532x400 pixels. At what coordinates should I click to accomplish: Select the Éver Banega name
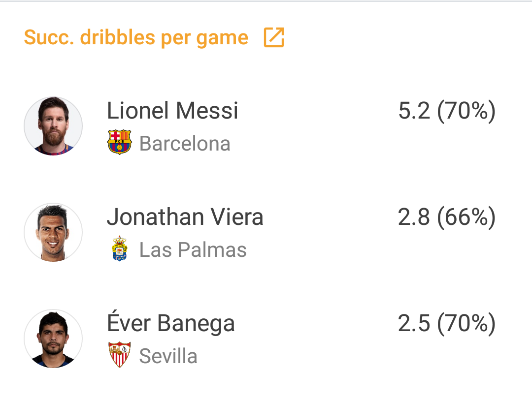coord(171,323)
